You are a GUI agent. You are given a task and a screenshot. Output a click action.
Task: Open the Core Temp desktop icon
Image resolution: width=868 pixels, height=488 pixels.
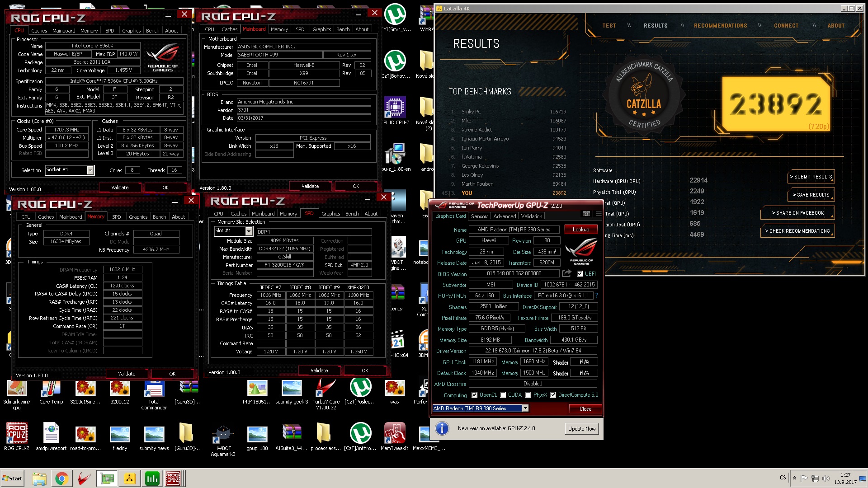[51, 392]
